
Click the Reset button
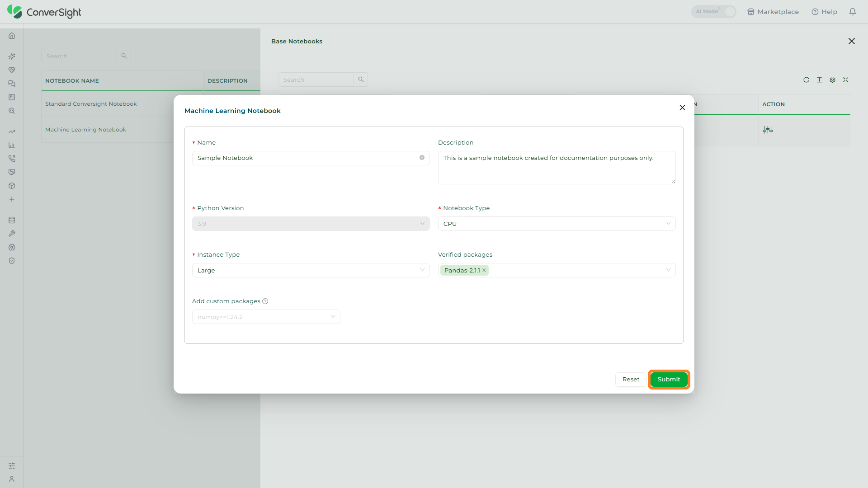point(631,380)
